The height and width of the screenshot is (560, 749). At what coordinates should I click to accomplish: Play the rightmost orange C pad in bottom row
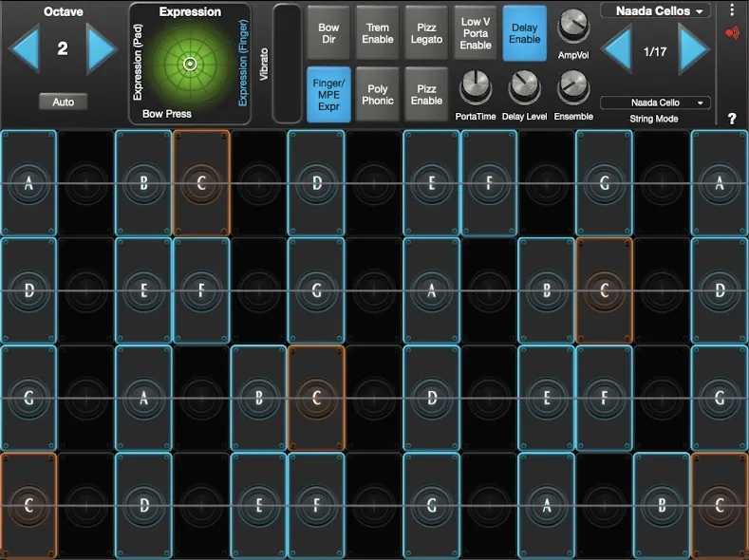(720, 505)
